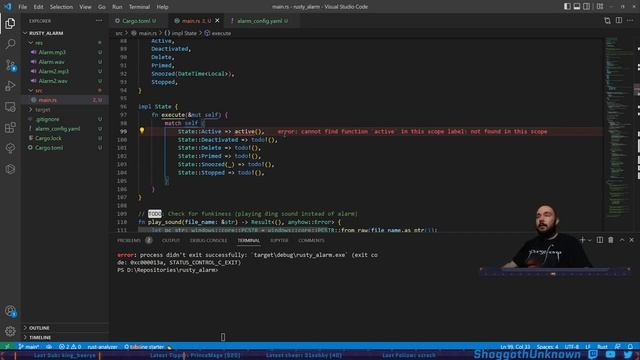Click rust-analyzer in the status bar
The image size is (640, 360).
[102, 347]
